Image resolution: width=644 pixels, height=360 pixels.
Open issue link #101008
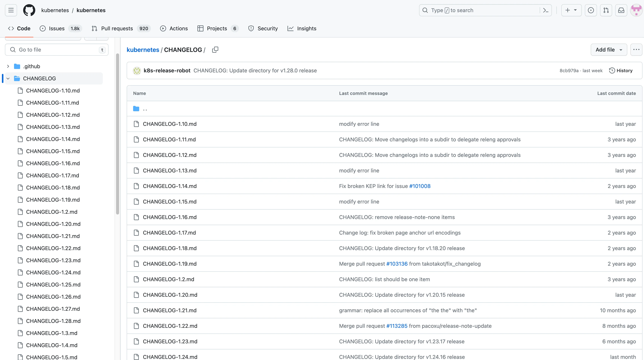point(420,186)
